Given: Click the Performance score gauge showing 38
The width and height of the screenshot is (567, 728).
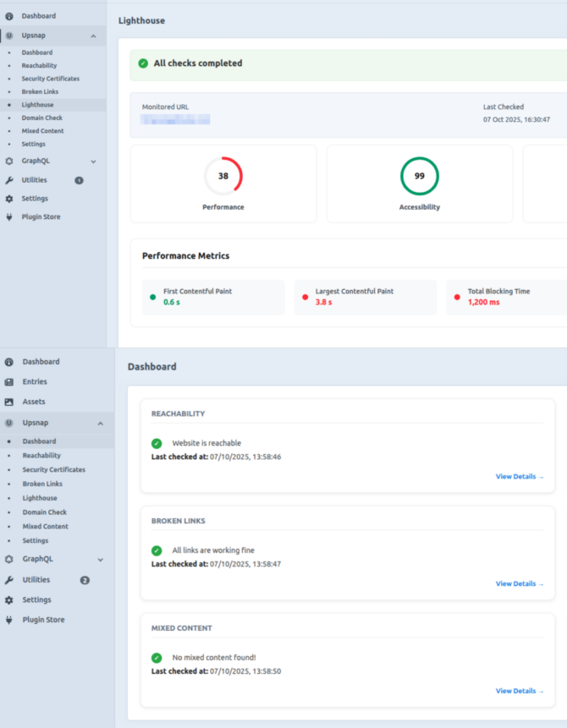Looking at the screenshot, I should click(x=223, y=176).
